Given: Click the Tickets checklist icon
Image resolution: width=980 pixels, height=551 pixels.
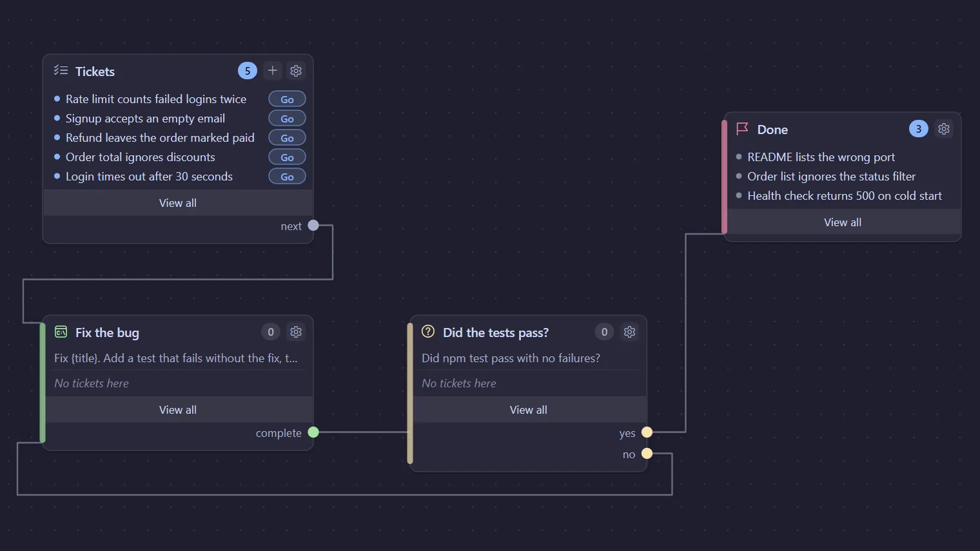Looking at the screenshot, I should (61, 70).
